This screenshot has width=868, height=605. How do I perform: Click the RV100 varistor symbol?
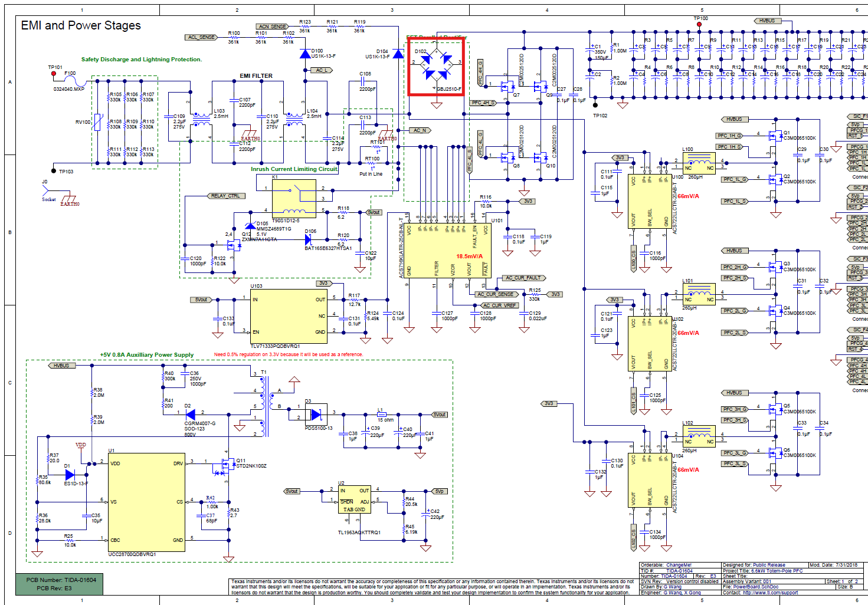(x=97, y=122)
